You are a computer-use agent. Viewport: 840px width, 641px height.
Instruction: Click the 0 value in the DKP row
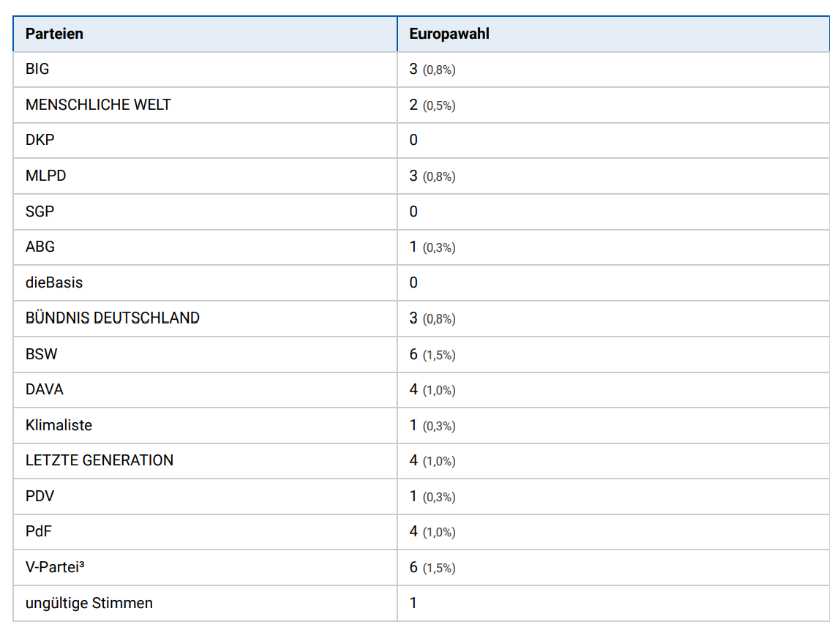click(413, 140)
